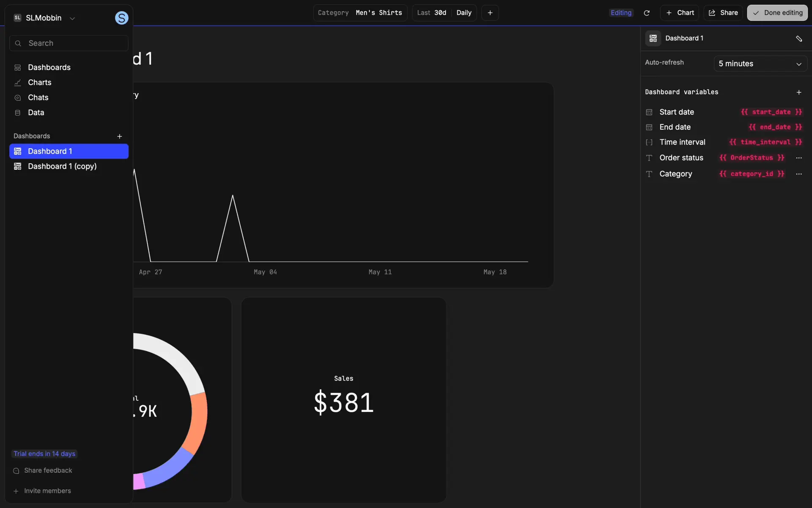Open Category variable three-dot menu
Image resolution: width=812 pixels, height=508 pixels.
point(798,174)
